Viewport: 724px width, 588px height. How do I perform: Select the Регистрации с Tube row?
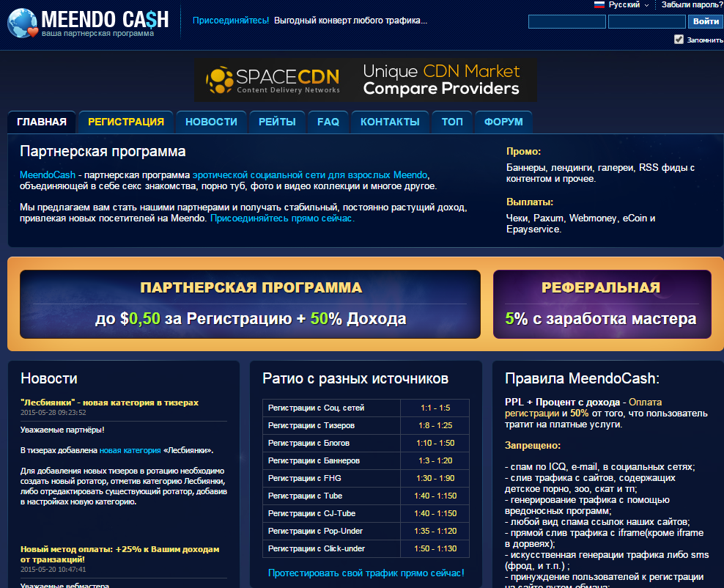pyautogui.click(x=366, y=496)
